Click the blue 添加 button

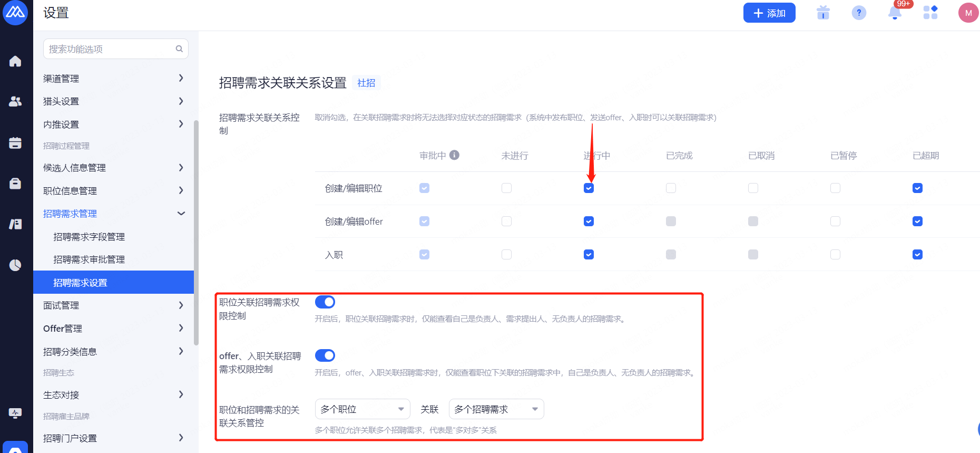coord(769,13)
